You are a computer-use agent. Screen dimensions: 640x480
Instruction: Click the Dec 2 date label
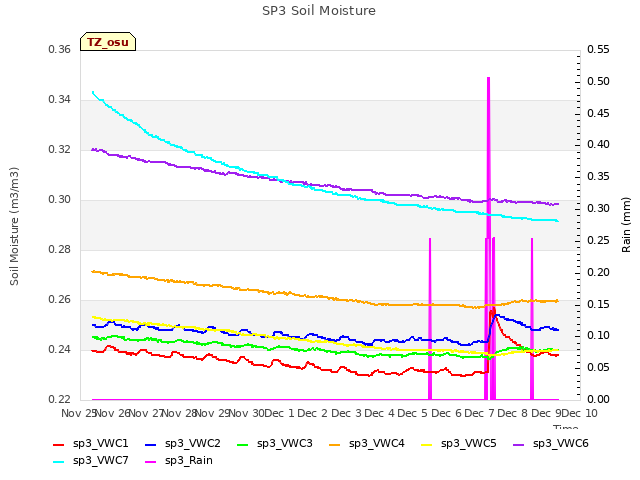point(312,414)
